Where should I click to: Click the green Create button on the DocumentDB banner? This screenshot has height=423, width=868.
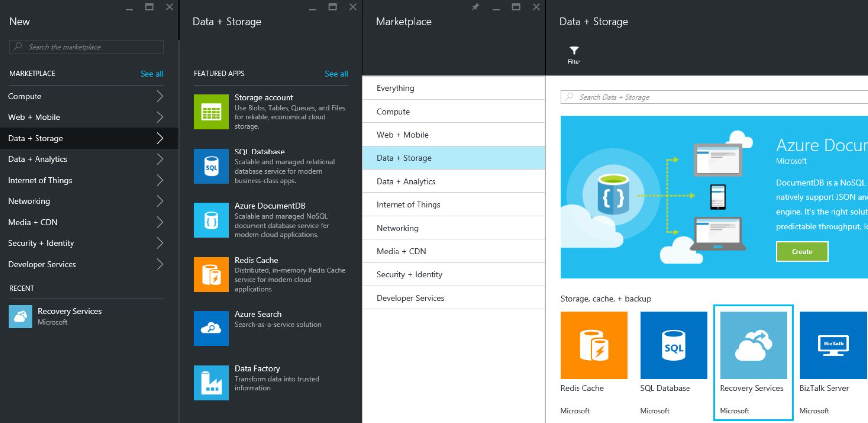click(x=802, y=251)
